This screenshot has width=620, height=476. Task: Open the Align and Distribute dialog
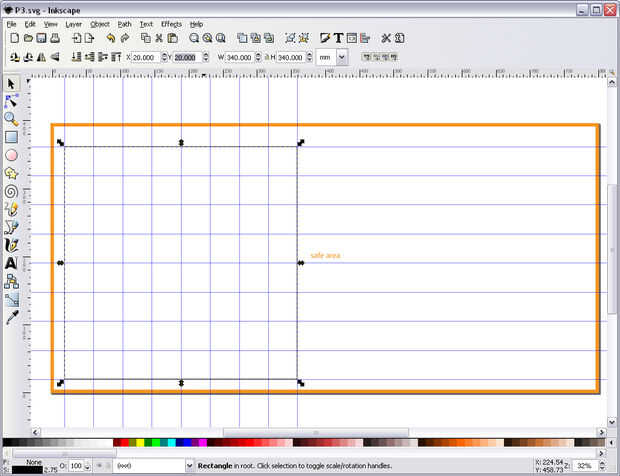pyautogui.click(x=365, y=38)
